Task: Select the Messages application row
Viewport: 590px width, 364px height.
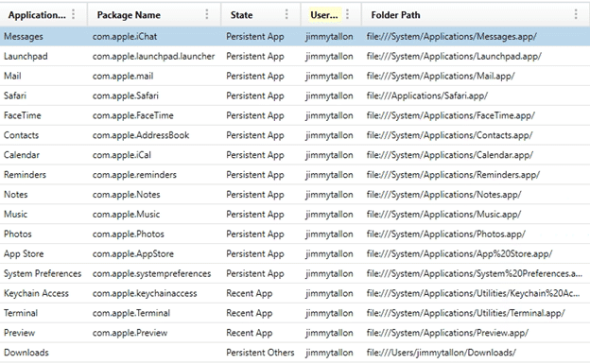Action: pos(295,37)
